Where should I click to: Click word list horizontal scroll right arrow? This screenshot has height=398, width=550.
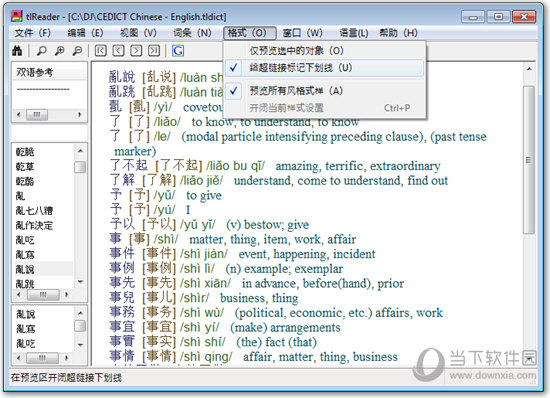(66, 295)
